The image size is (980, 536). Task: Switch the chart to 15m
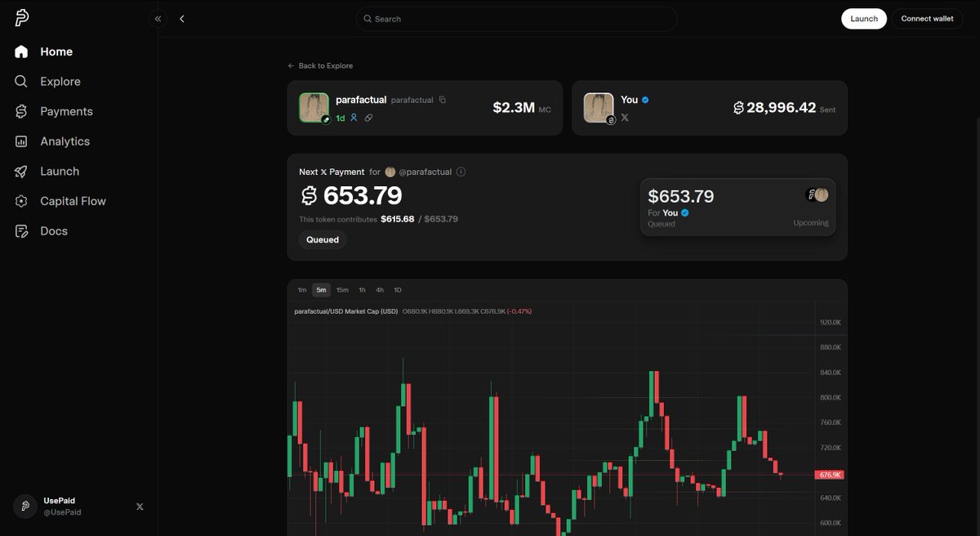coord(342,290)
